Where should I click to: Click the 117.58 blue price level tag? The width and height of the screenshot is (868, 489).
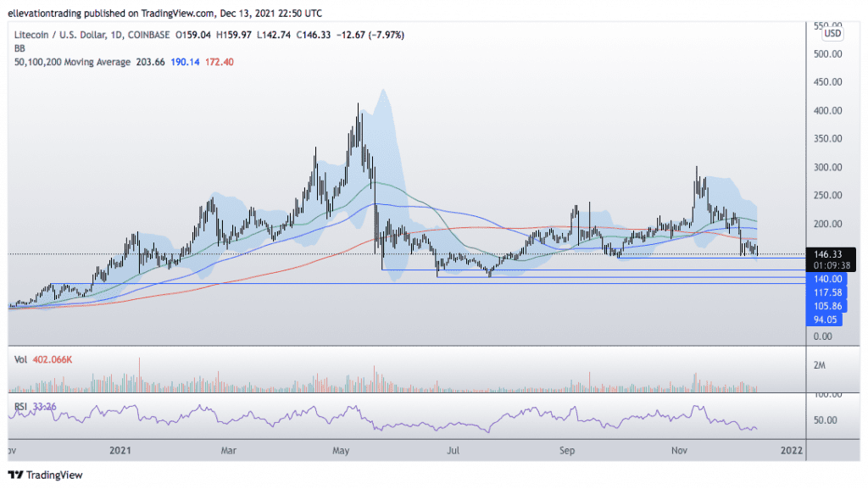pos(827,292)
